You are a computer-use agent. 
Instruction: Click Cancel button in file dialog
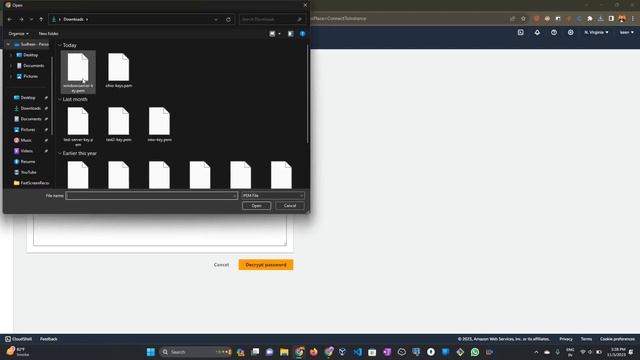pos(290,206)
